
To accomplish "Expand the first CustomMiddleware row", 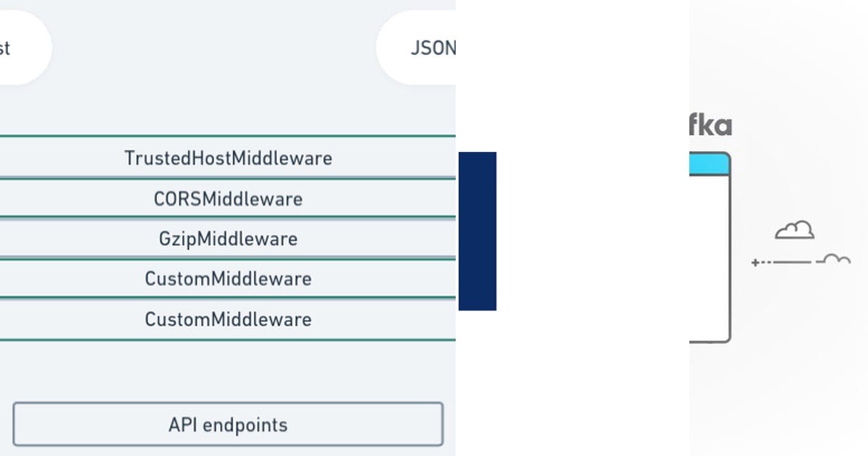I will click(228, 279).
